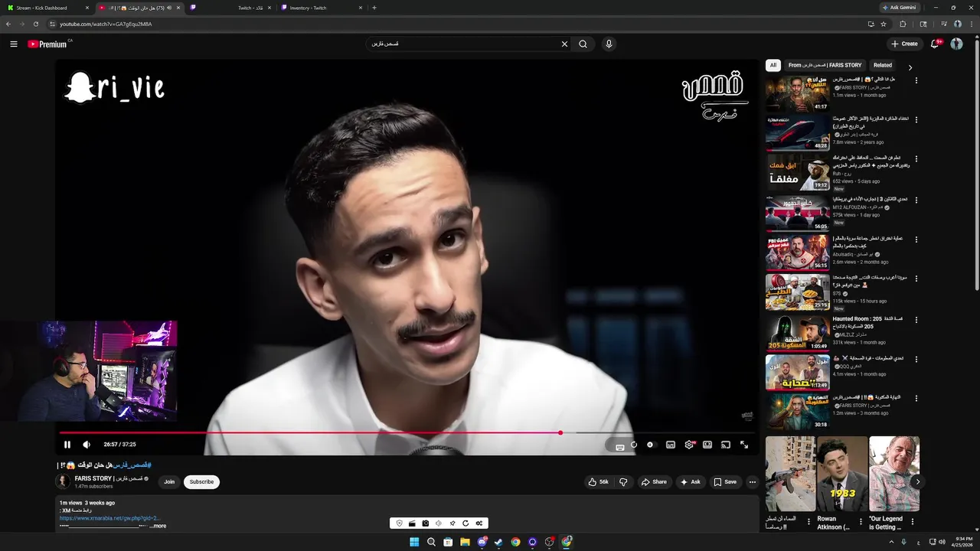Click the address bar URL
The width and height of the screenshot is (980, 551).
pyautogui.click(x=106, y=24)
